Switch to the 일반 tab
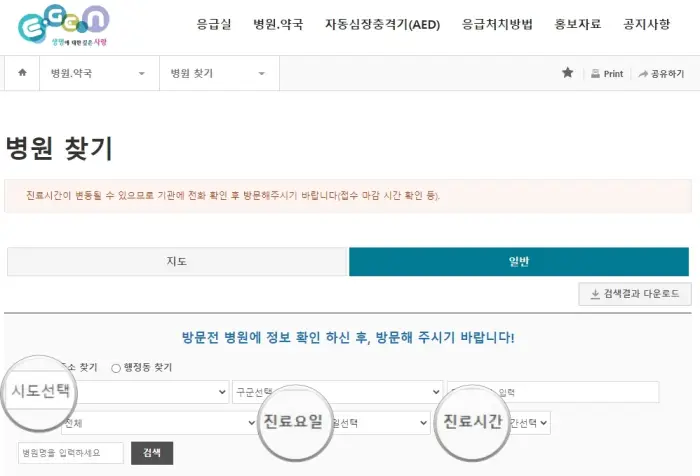This screenshot has width=700, height=476. pyautogui.click(x=519, y=262)
